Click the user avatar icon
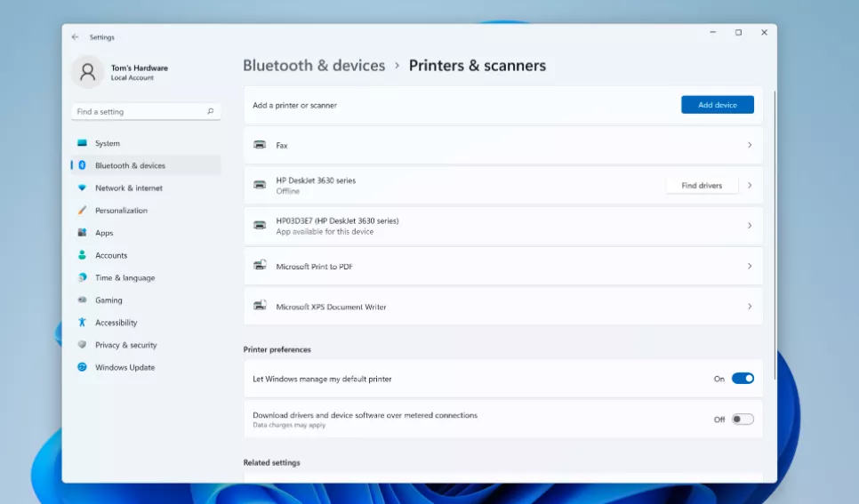This screenshot has width=859, height=504. (x=88, y=72)
